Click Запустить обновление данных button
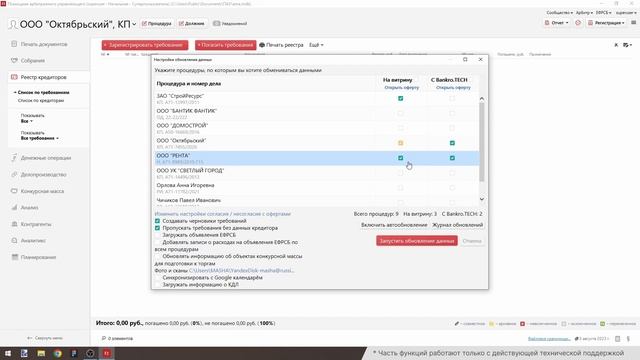The image size is (640, 360). (417, 241)
